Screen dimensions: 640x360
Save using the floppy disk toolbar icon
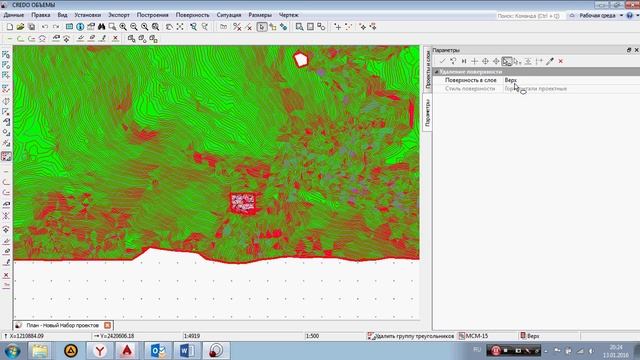click(31, 27)
